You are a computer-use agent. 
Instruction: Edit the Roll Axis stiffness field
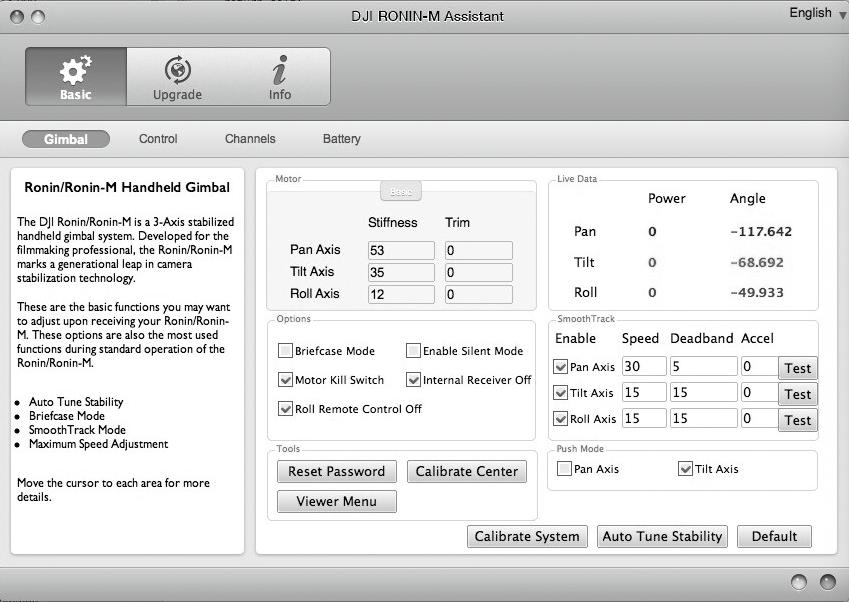[401, 295]
